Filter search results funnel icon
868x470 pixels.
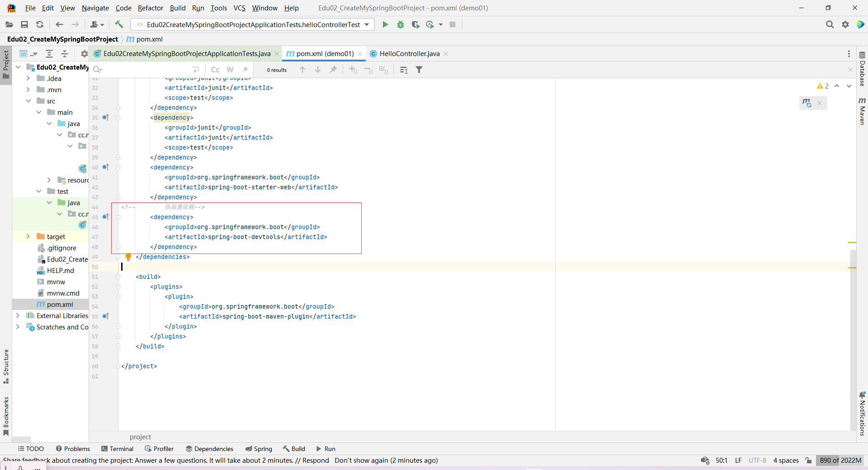point(419,70)
